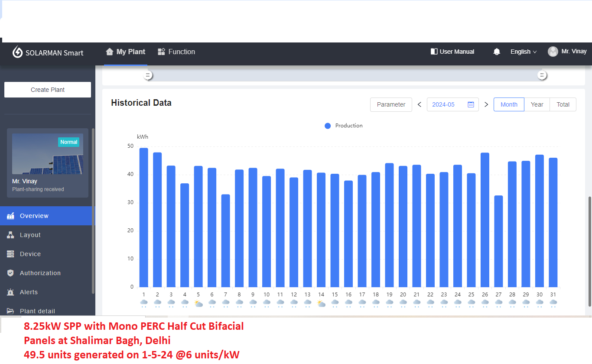Screen dimensions: 592x364
Task: Click the Mr. Vinay avatar icon
Action: point(553,52)
